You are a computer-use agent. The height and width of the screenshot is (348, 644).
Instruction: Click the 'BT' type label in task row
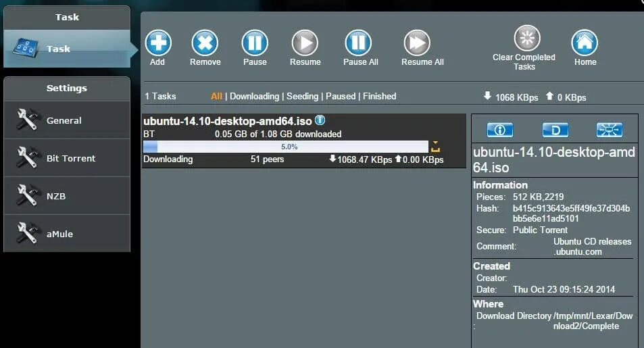point(149,134)
